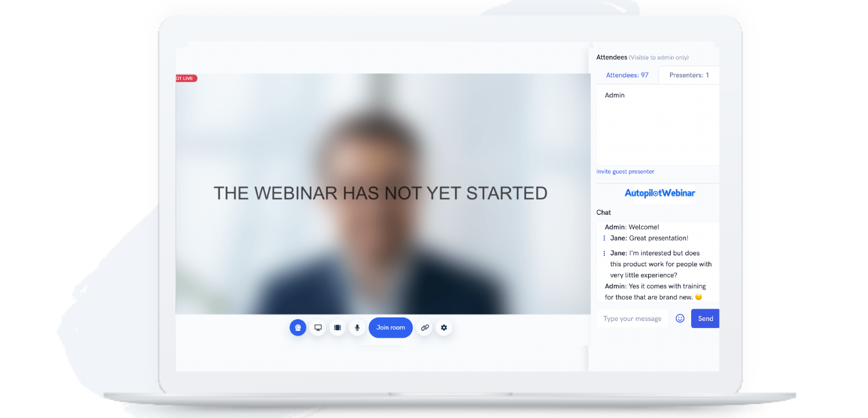Click the 'Yes it comes with training' reply
Screen dimensions: 868x418
pyautogui.click(x=655, y=292)
